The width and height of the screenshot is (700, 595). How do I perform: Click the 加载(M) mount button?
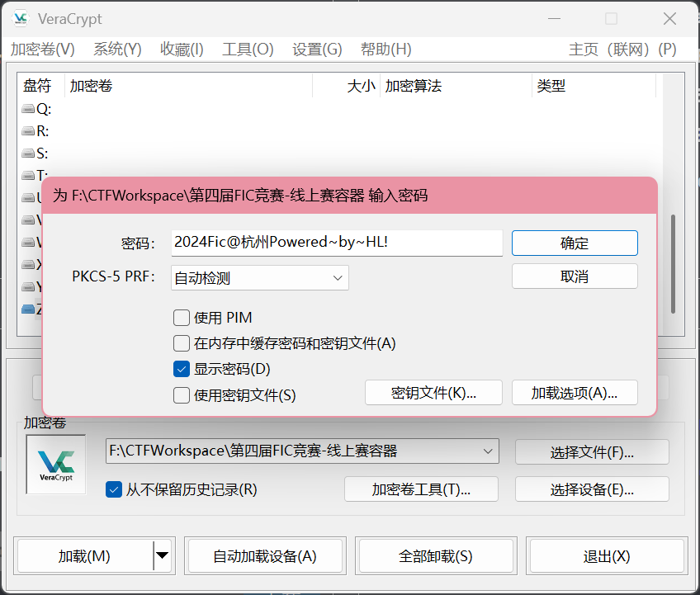84,556
